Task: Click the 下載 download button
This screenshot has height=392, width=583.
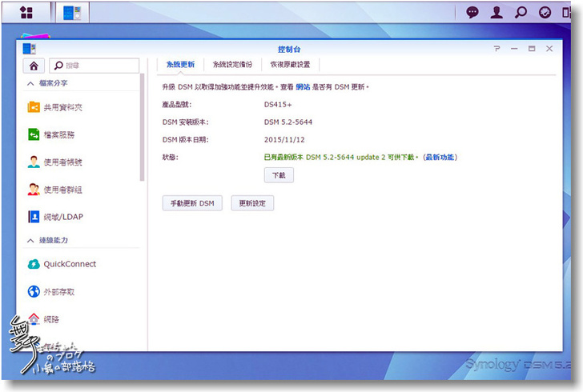Action: pos(279,175)
